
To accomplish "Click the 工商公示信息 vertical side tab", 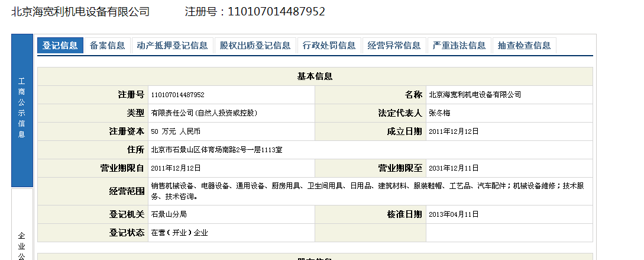I will click(x=22, y=110).
